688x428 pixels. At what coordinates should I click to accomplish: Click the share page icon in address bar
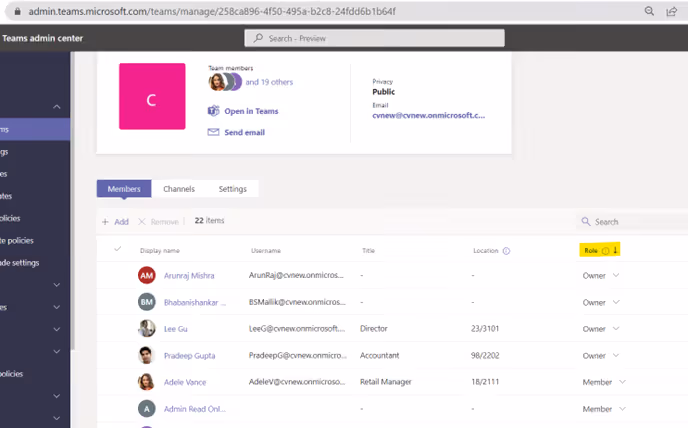[672, 11]
